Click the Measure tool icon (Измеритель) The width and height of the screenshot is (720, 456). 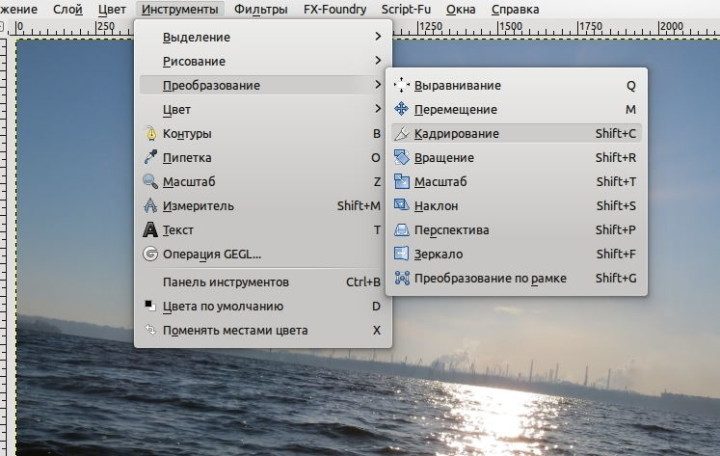150,206
